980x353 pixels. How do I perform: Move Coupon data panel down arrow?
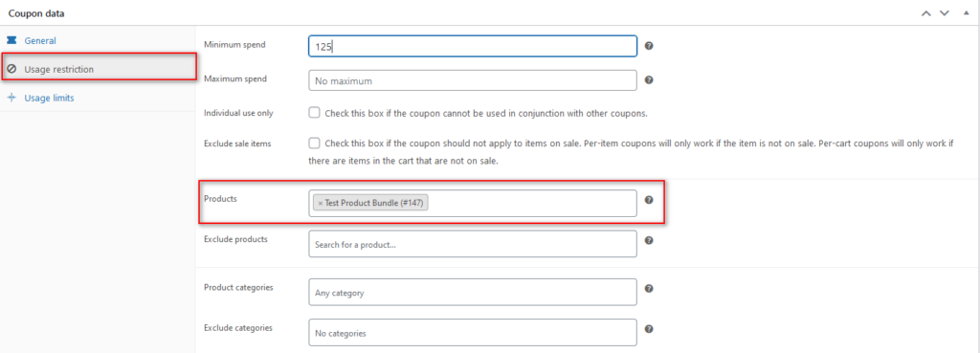point(944,12)
